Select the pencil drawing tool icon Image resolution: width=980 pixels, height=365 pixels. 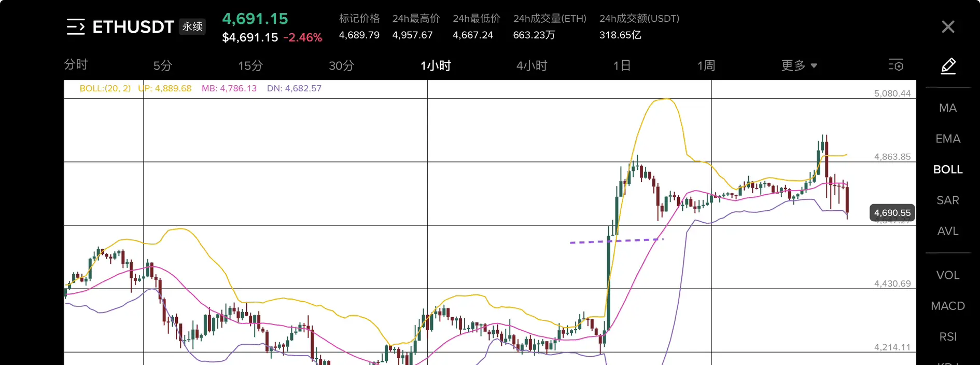click(948, 66)
